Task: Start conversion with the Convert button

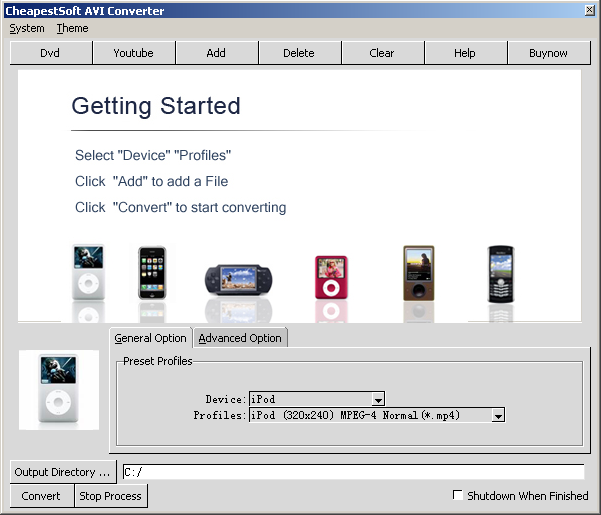Action: pos(41,496)
